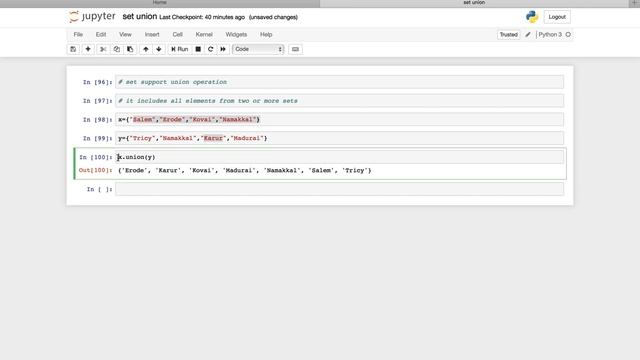Switch to the Home browser tab

[160, 3]
